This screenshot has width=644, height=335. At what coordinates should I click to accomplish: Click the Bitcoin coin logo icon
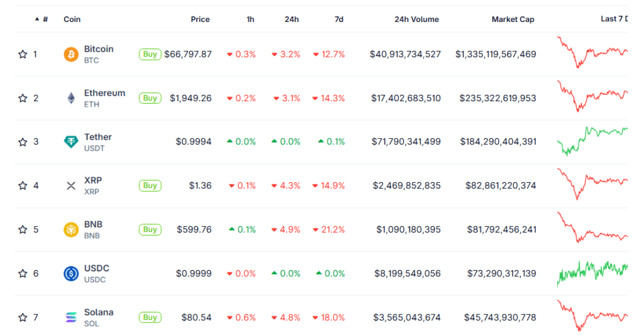tap(71, 54)
